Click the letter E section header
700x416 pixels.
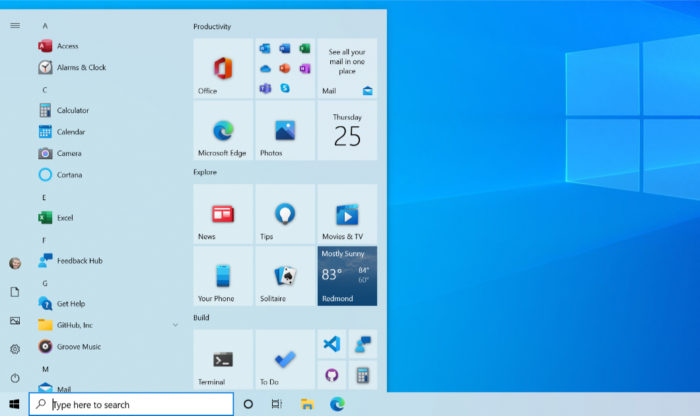click(x=44, y=197)
